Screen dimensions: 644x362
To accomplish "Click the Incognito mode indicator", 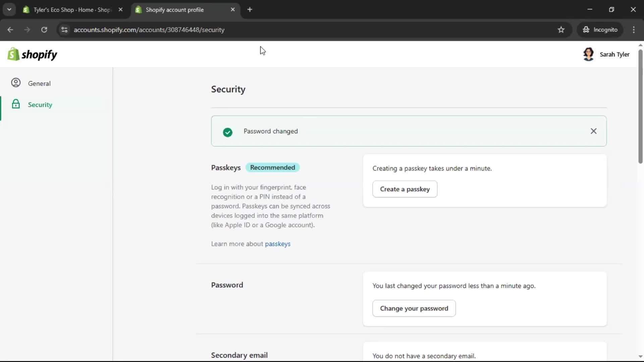I will click(600, 29).
